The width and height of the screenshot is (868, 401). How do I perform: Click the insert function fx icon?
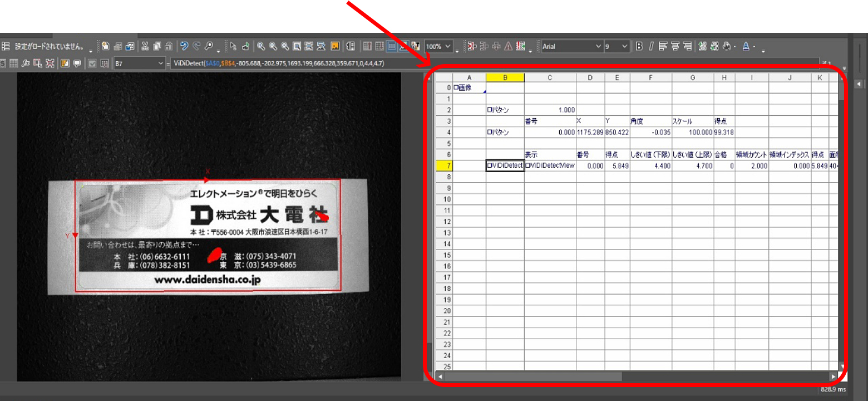click(26, 63)
